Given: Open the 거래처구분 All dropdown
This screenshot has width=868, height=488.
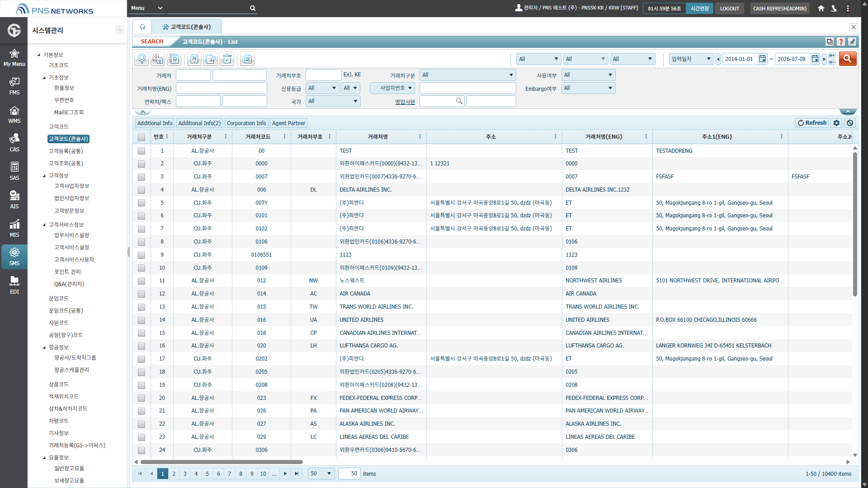Looking at the screenshot, I should tap(467, 75).
